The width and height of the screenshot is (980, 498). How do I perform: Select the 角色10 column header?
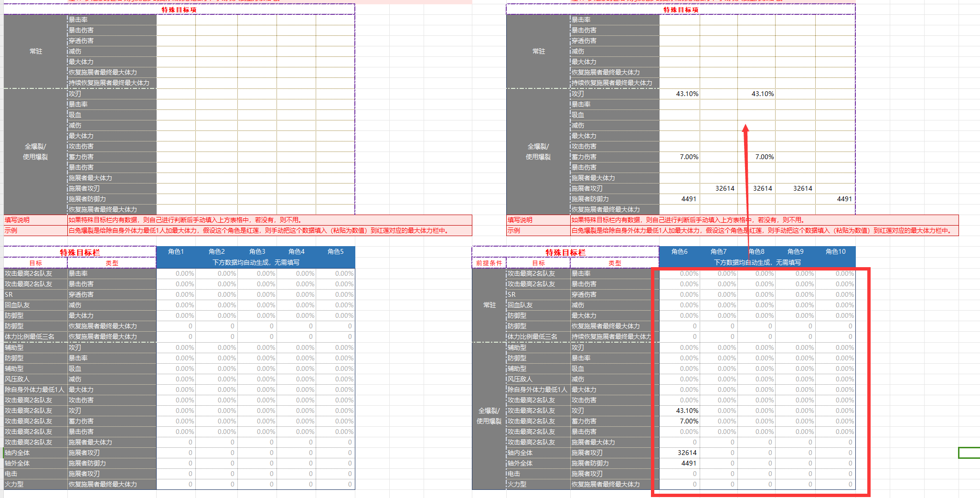835,251
